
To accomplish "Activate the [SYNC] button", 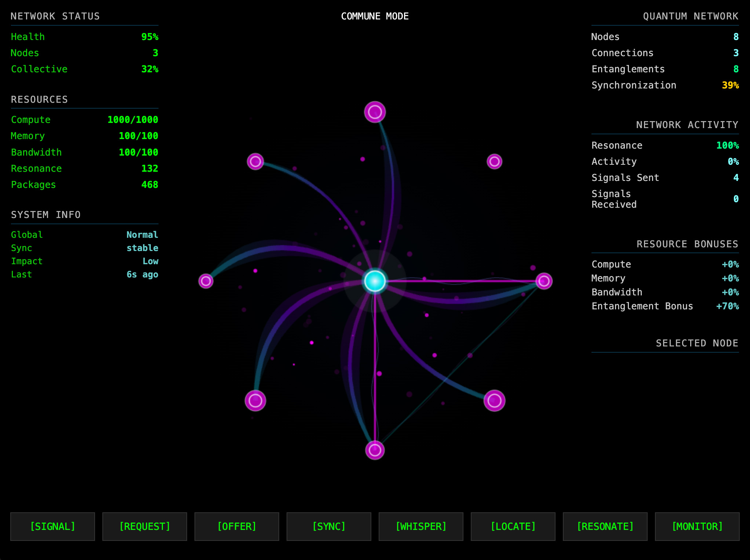I will click(329, 526).
